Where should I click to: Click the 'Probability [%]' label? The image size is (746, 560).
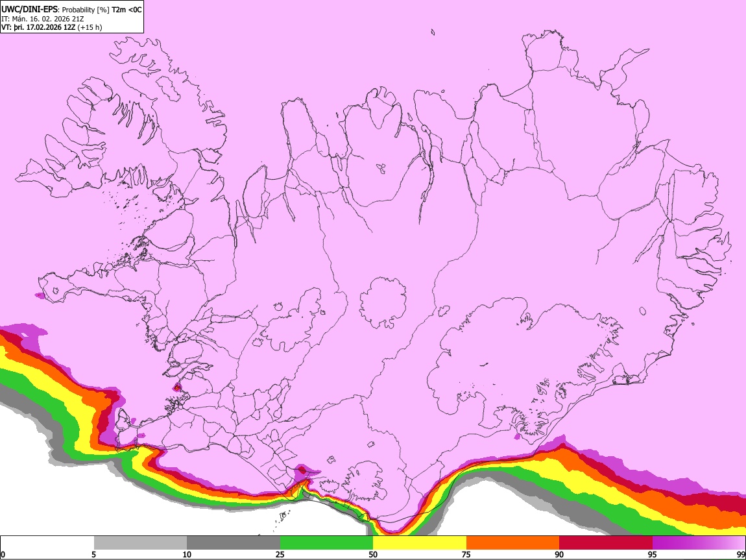pos(86,10)
